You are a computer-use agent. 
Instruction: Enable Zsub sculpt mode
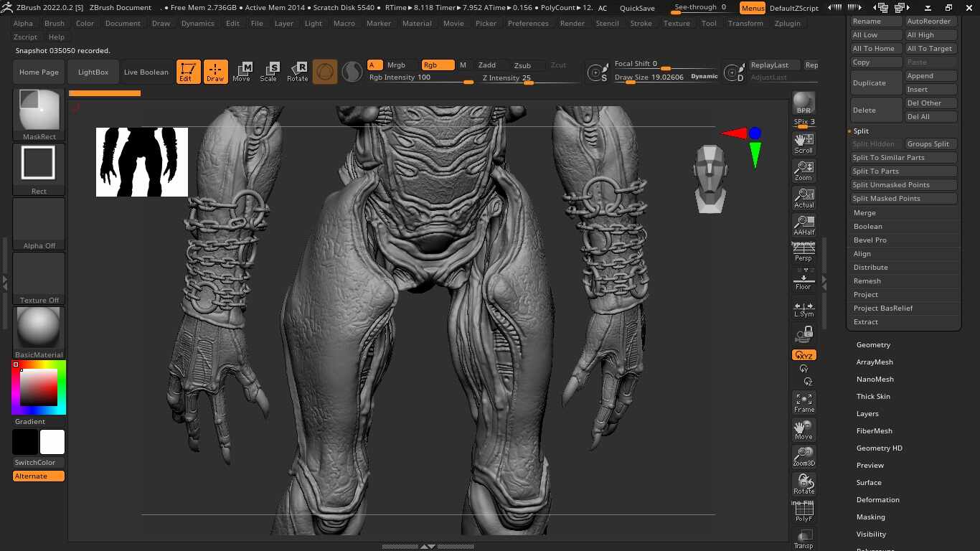point(523,65)
